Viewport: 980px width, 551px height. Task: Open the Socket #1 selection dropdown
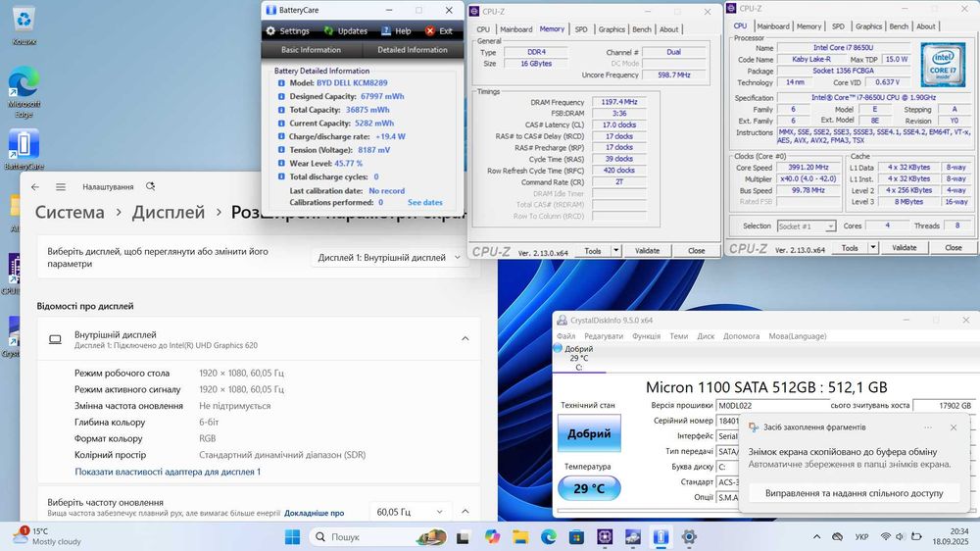coord(807,225)
